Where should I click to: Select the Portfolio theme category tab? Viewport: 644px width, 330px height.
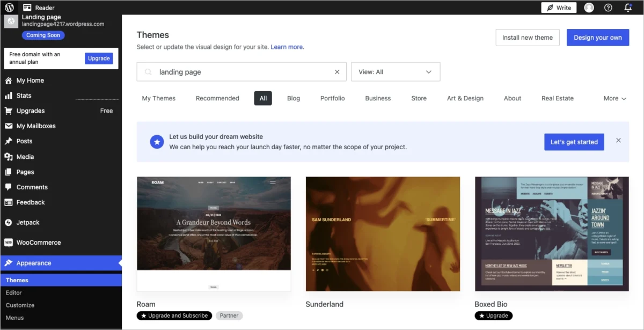332,98
